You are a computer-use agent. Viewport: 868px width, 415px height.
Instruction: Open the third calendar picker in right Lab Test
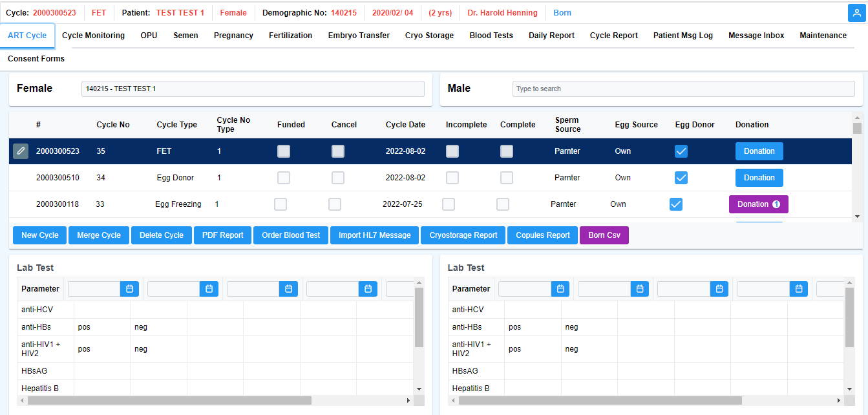tap(719, 289)
